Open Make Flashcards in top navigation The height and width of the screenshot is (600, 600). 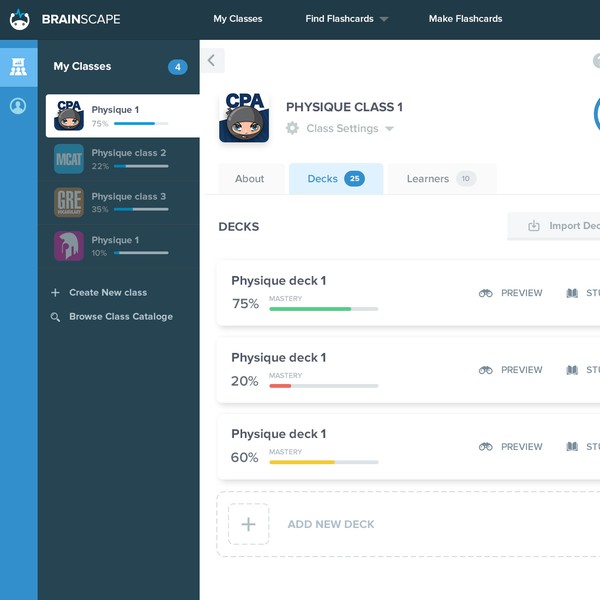(465, 19)
